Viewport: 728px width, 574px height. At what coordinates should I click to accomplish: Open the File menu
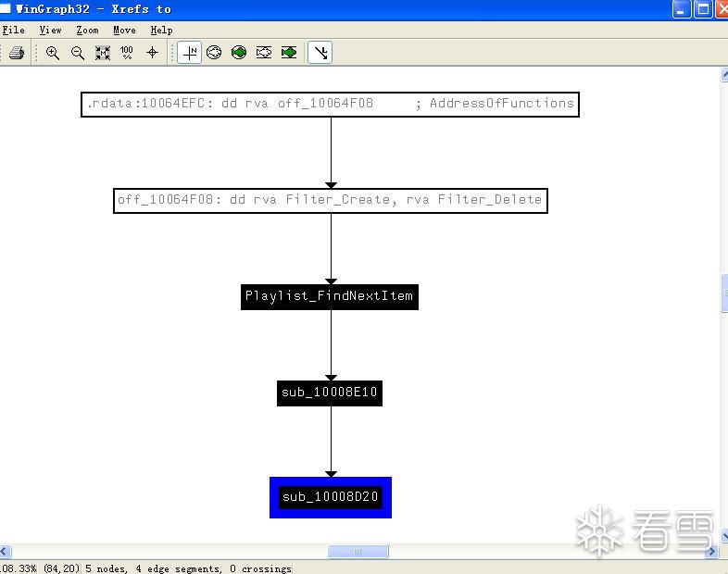(14, 31)
